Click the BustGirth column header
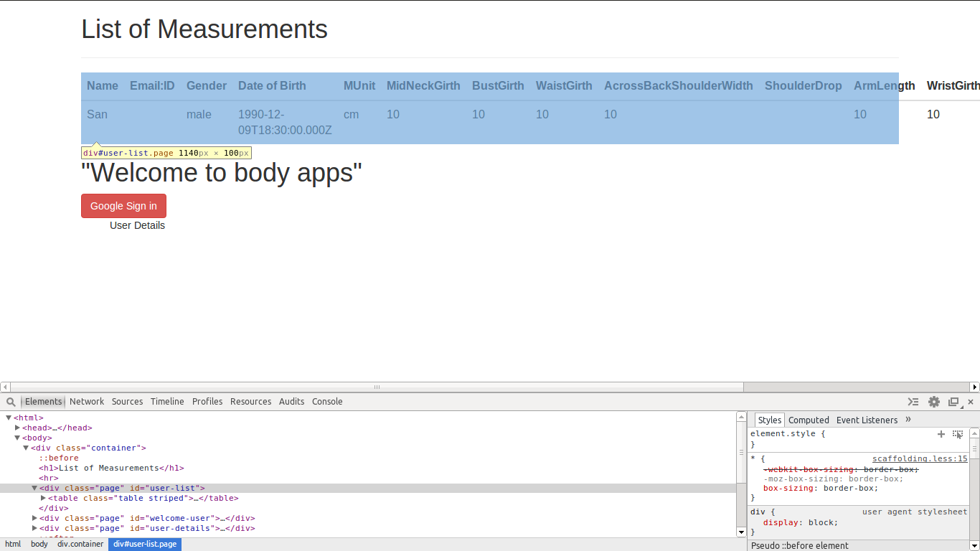The height and width of the screenshot is (551, 980). (x=498, y=86)
